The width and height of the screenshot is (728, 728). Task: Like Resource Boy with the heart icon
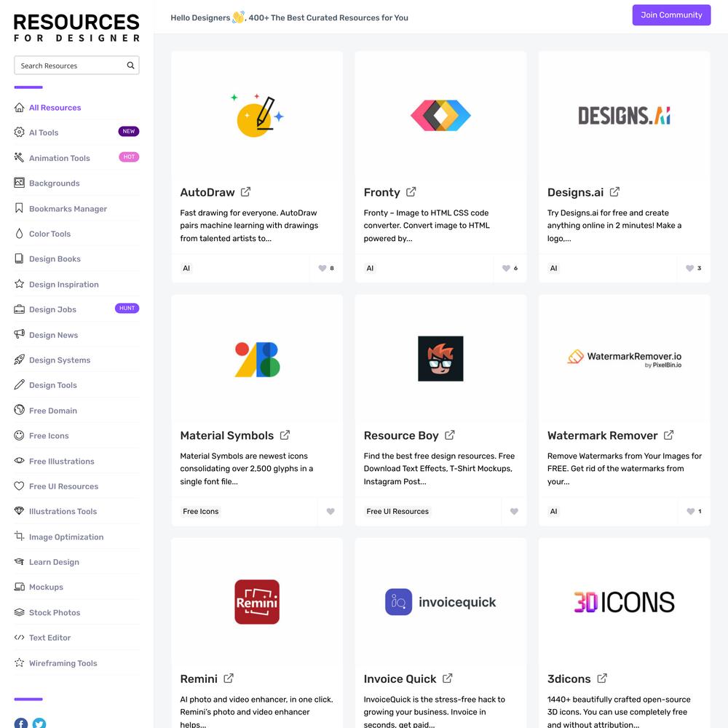pos(514,511)
